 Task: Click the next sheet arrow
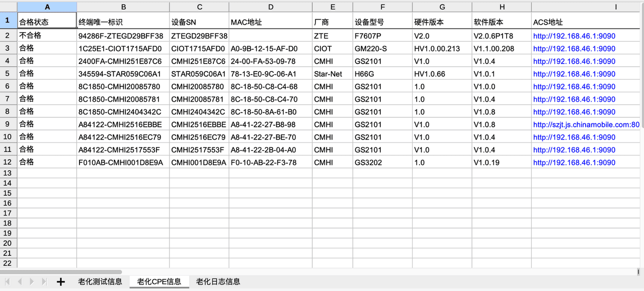[x=32, y=282]
